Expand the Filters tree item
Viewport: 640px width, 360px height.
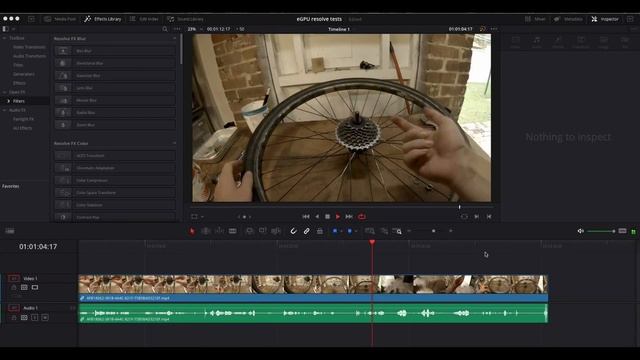(x=8, y=101)
